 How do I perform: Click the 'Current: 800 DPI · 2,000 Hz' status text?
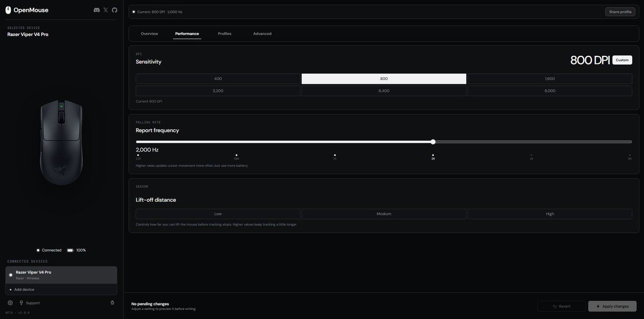pyautogui.click(x=159, y=12)
